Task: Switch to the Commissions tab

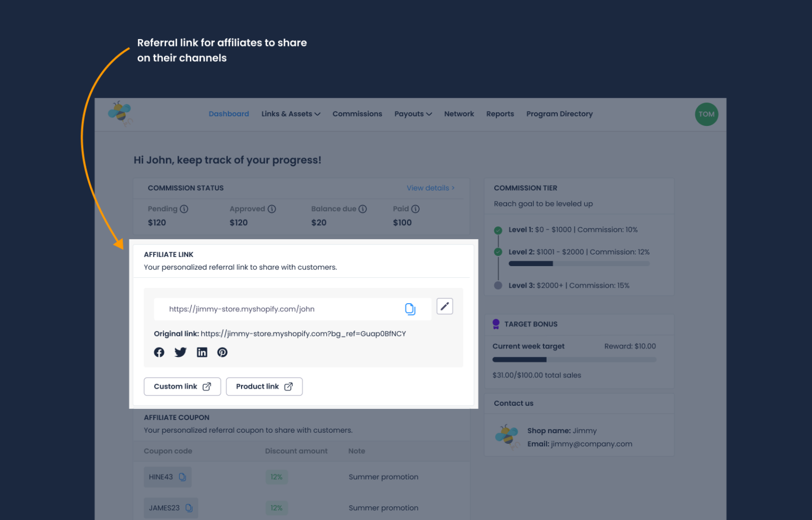Action: tap(357, 114)
